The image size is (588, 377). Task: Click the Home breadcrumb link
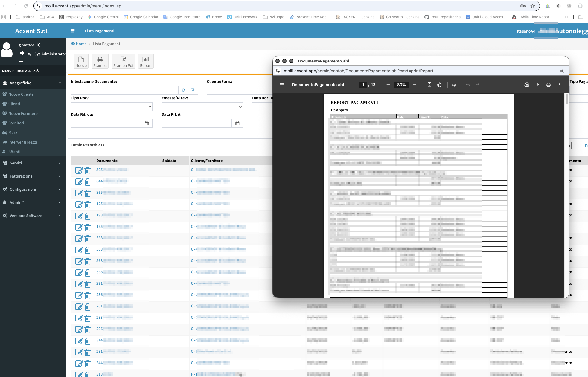click(81, 44)
